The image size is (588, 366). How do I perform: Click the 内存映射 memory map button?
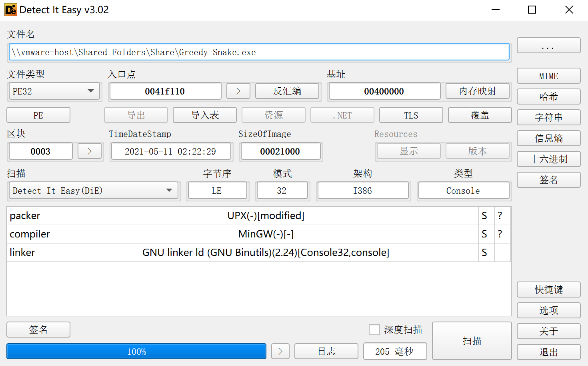478,91
